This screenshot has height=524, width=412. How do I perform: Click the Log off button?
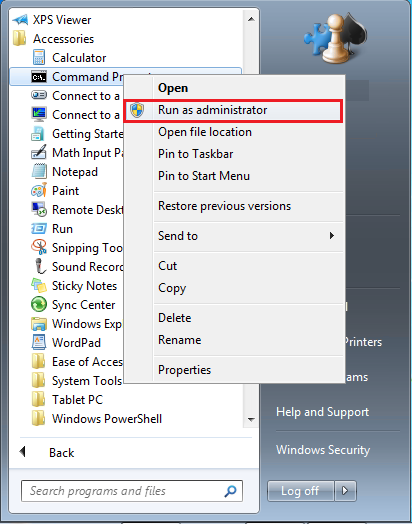[300, 491]
